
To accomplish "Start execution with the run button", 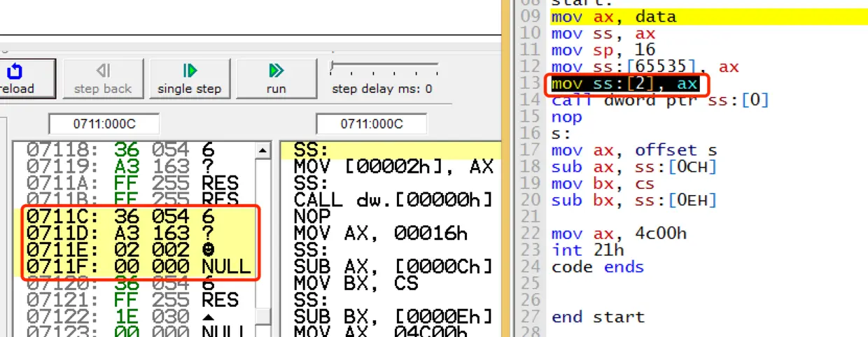I will click(276, 78).
